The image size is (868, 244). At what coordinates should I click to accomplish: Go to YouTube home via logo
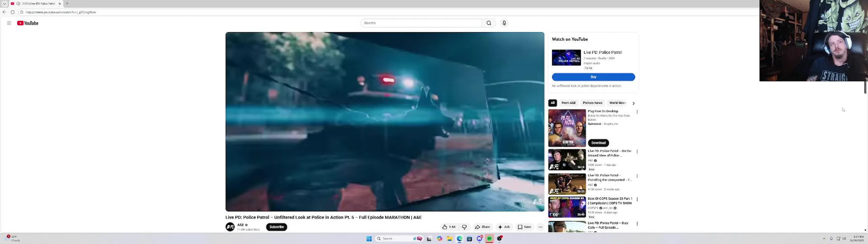[28, 23]
